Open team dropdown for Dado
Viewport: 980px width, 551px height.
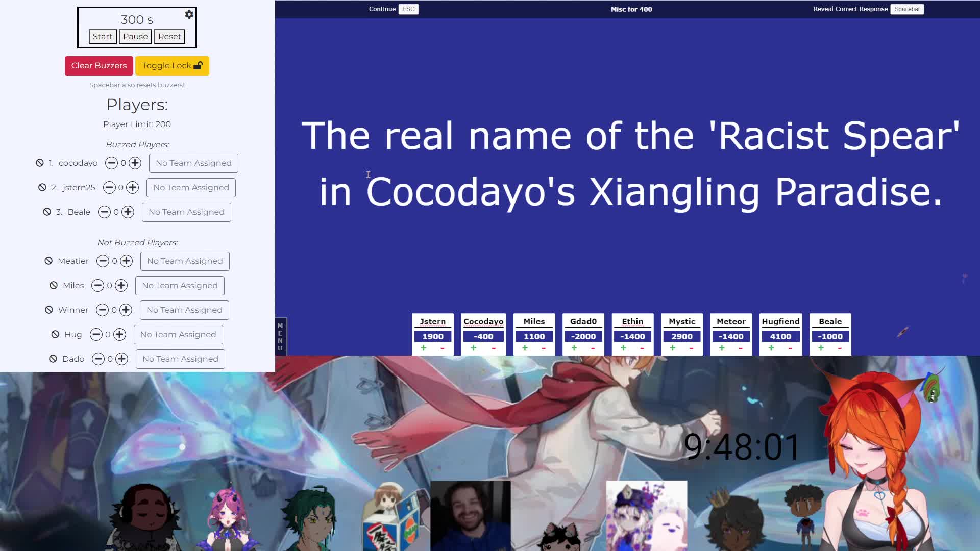click(x=180, y=359)
